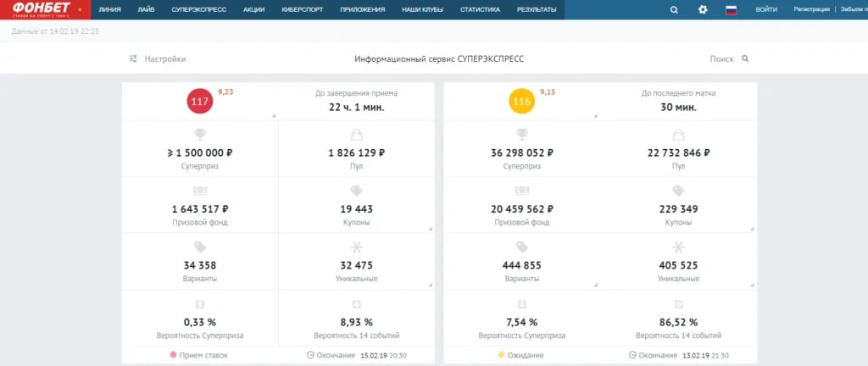Click tag icon above 19 443 coupons
The image size is (868, 366).
tap(356, 191)
